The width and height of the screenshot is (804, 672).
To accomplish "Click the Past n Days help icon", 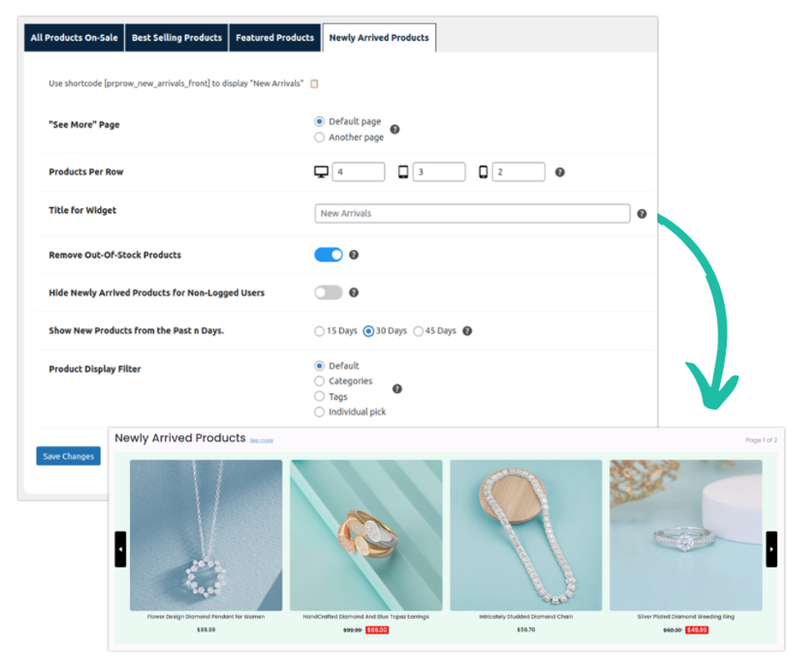I will 467,331.
